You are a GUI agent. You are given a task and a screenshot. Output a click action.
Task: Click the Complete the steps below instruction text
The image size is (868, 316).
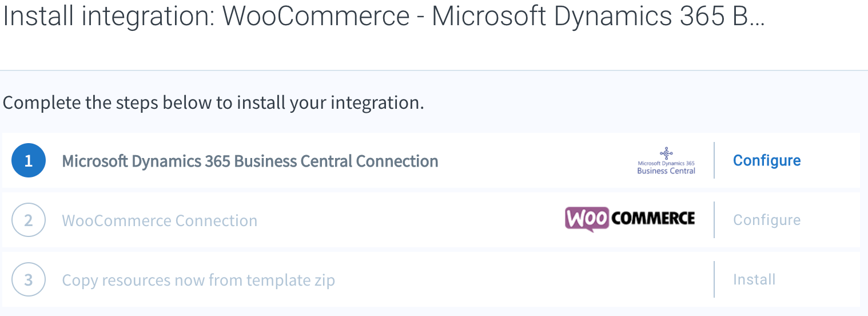point(213,103)
